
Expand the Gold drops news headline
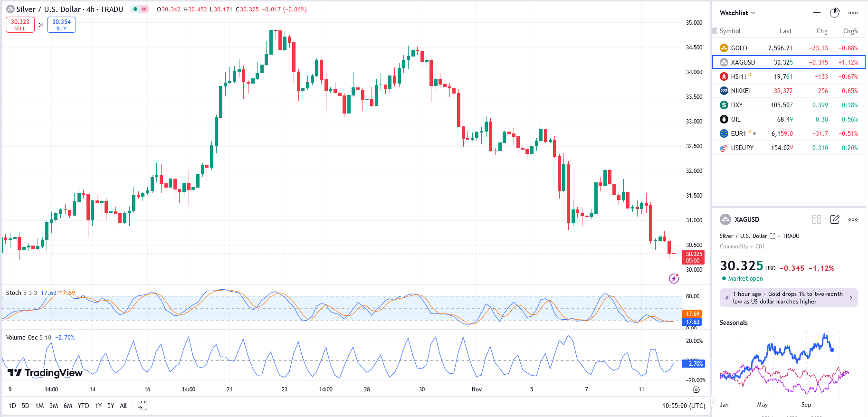pos(789,298)
